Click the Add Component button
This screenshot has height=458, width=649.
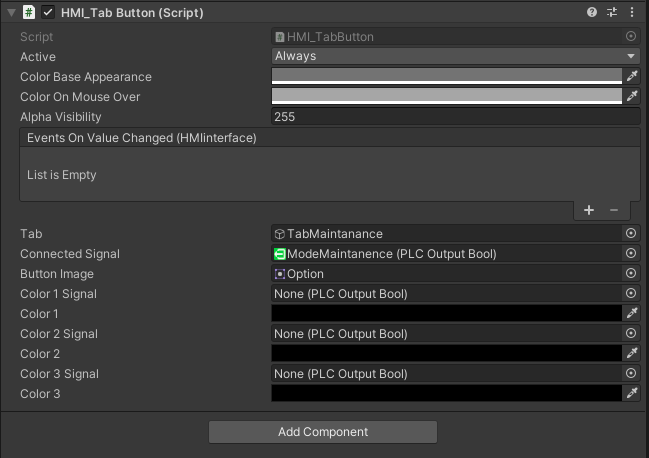pos(323,432)
